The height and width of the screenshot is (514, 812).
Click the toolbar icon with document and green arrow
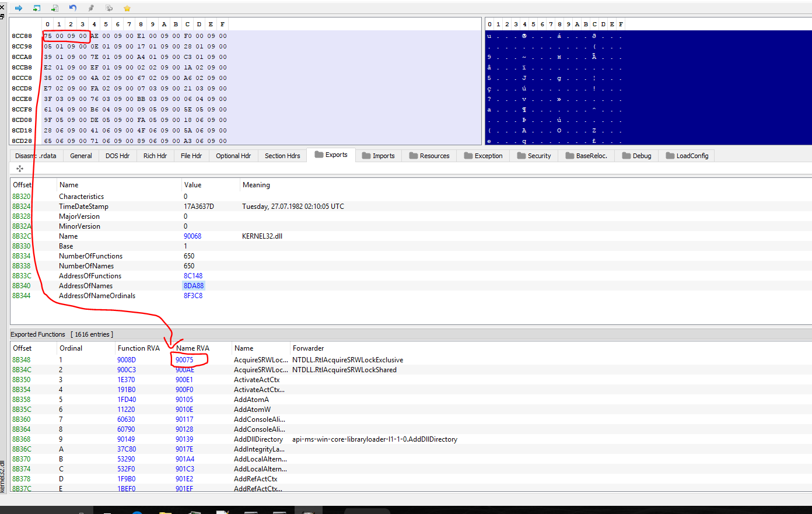tap(55, 8)
